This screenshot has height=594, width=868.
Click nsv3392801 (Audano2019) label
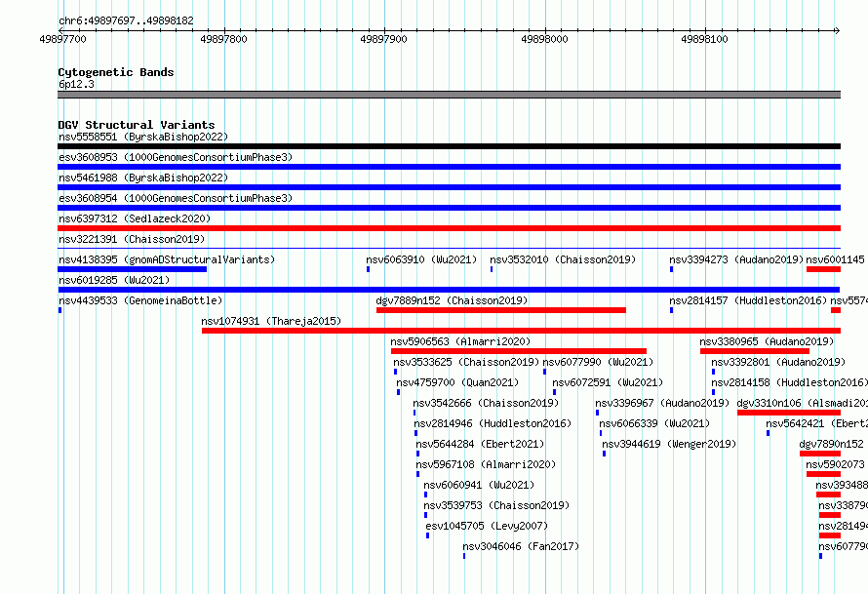(x=778, y=362)
